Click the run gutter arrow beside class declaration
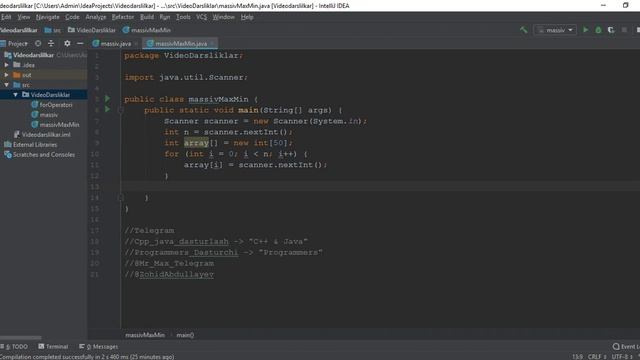The height and width of the screenshot is (360, 640). pos(107,98)
